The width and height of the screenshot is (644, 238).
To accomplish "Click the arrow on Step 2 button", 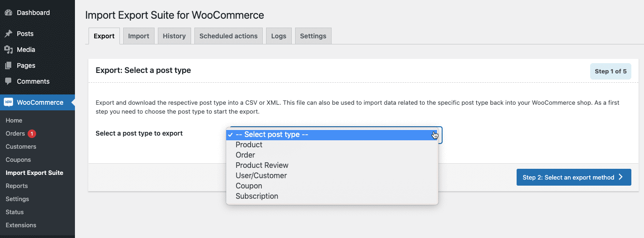I will click(x=621, y=177).
